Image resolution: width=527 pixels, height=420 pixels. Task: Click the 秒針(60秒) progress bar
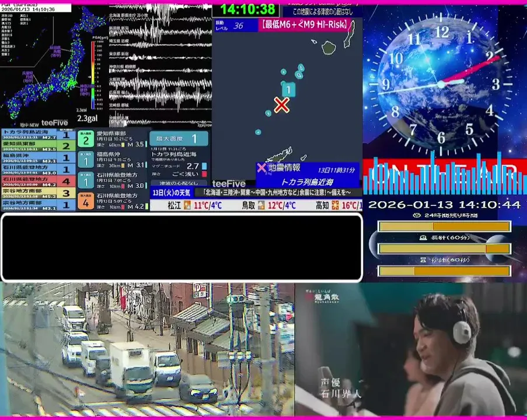tap(444, 271)
